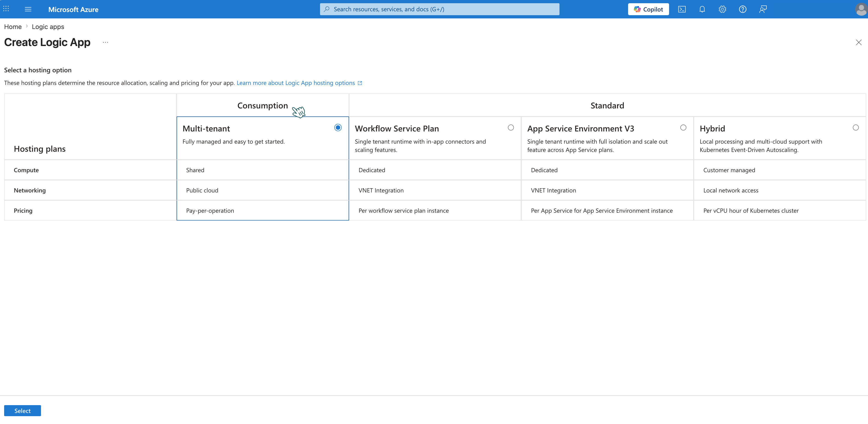
Task: Click the ellipsis next to Create Logic App
Action: point(105,42)
